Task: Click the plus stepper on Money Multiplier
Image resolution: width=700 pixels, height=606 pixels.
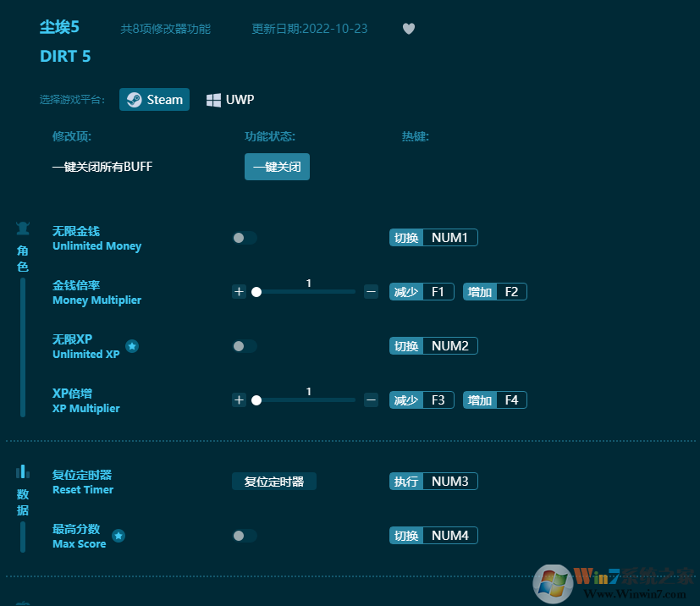Action: [x=239, y=291]
